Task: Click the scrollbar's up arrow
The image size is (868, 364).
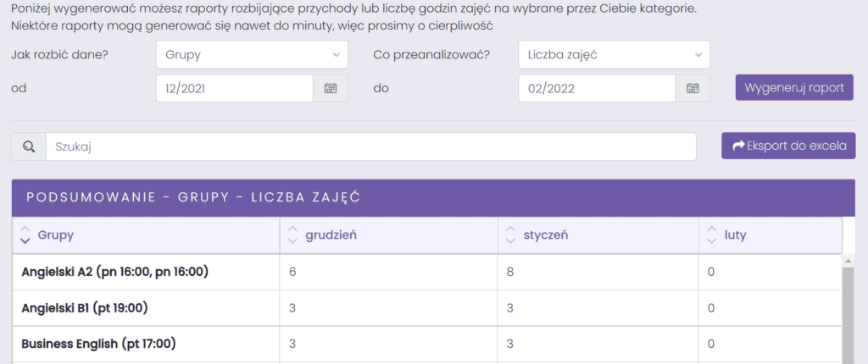Action: click(x=849, y=260)
